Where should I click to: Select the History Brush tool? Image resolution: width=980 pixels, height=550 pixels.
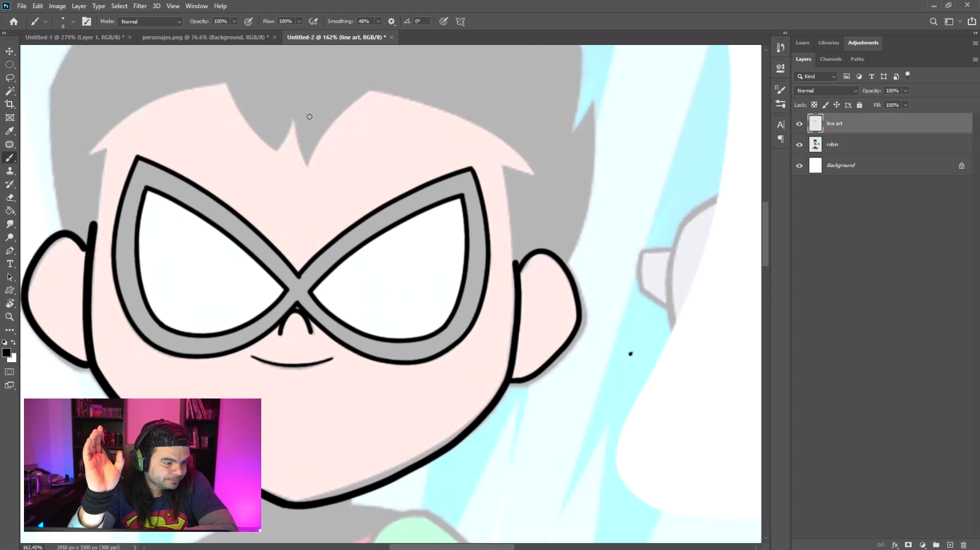(x=10, y=185)
